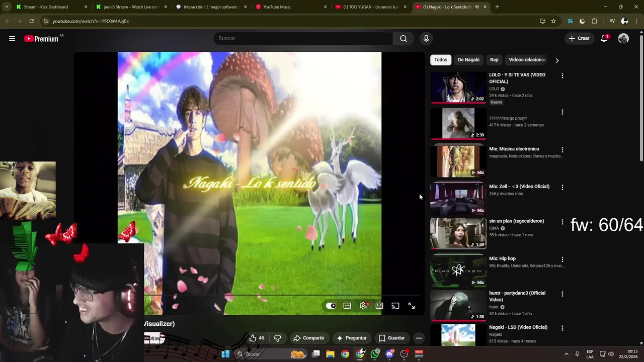644x362 pixels.
Task: Open WhatsApp from taskbar
Action: [x=375, y=354]
